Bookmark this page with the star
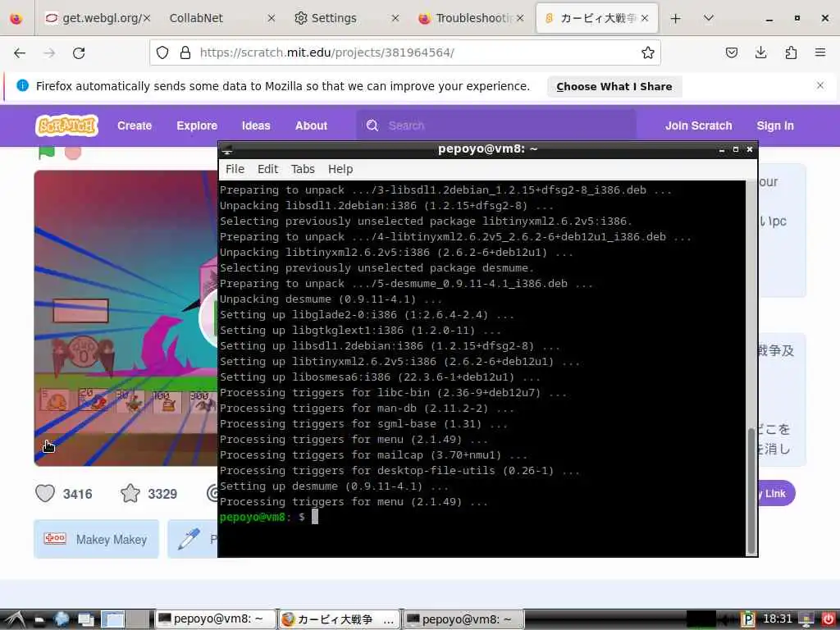The image size is (840, 630). point(648,52)
